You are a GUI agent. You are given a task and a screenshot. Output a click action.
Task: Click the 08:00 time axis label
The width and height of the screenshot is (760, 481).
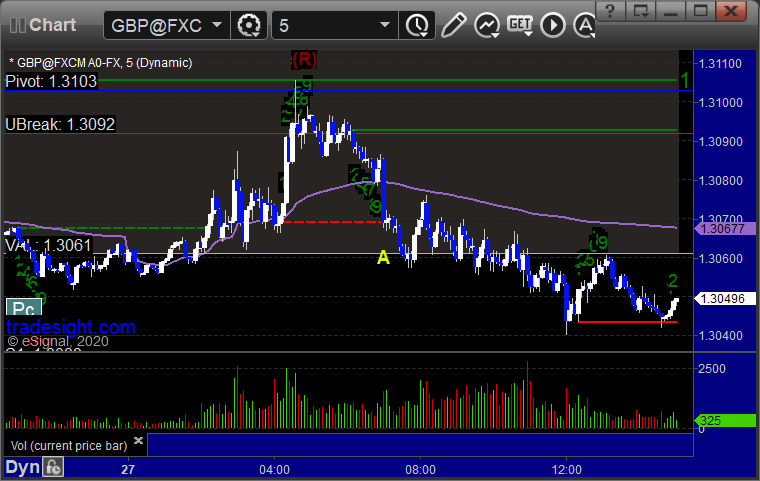[x=420, y=469]
